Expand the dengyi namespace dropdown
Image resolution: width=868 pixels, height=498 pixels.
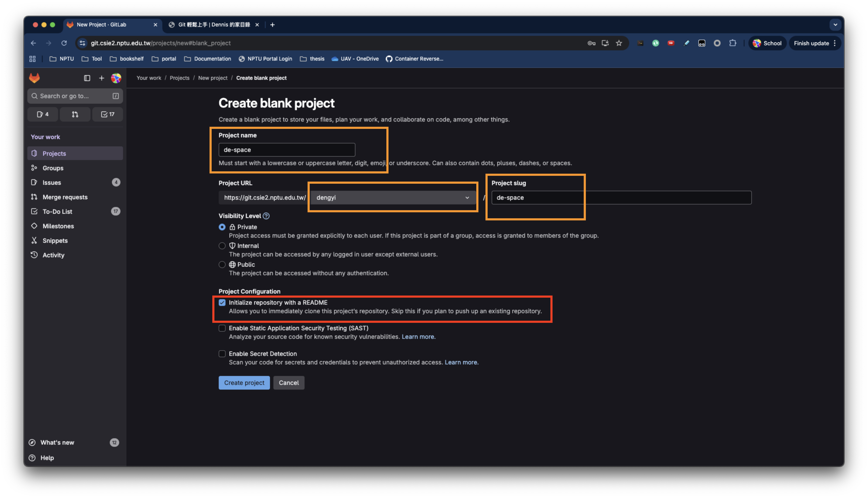[393, 197]
